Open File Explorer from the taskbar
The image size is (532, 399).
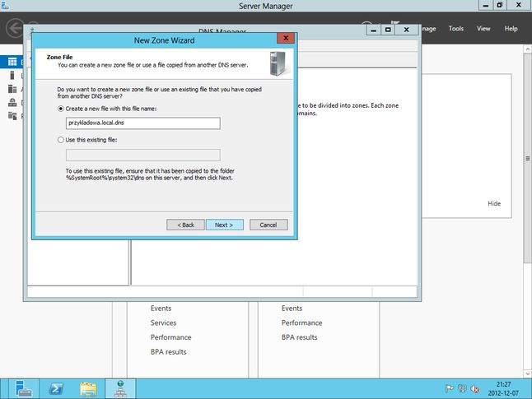pyautogui.click(x=88, y=388)
